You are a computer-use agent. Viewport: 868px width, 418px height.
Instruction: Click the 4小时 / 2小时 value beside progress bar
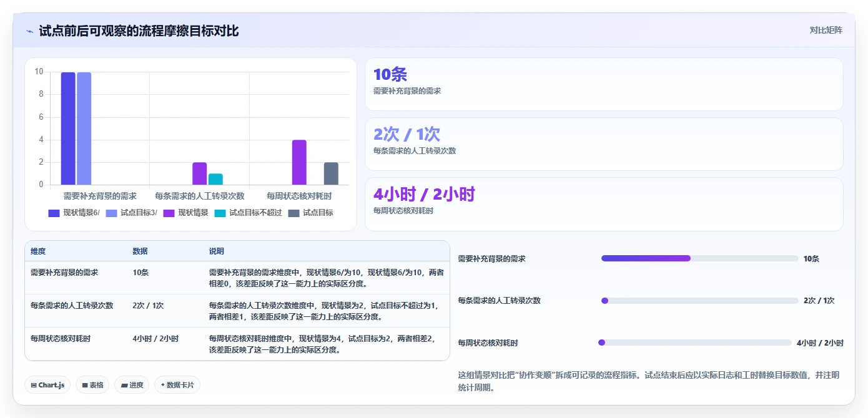[820, 343]
